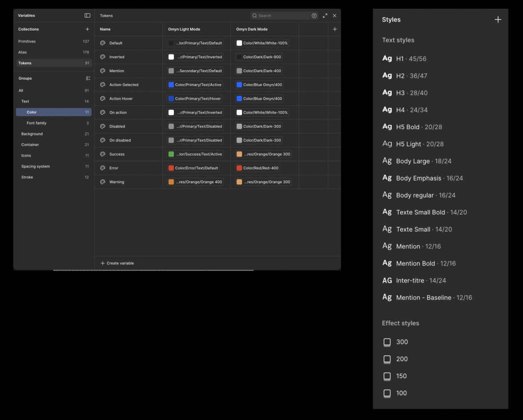Select the 150 effect style box

point(387,376)
